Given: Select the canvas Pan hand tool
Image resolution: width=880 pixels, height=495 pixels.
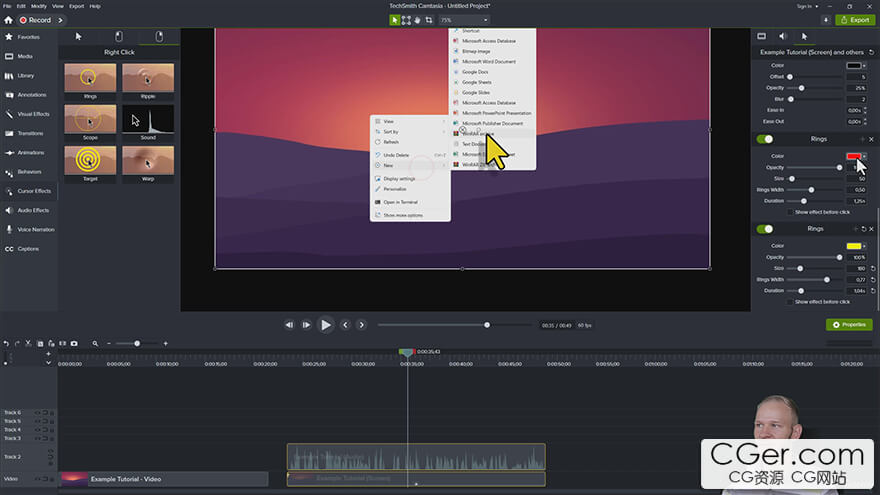Looking at the screenshot, I should tap(417, 20).
